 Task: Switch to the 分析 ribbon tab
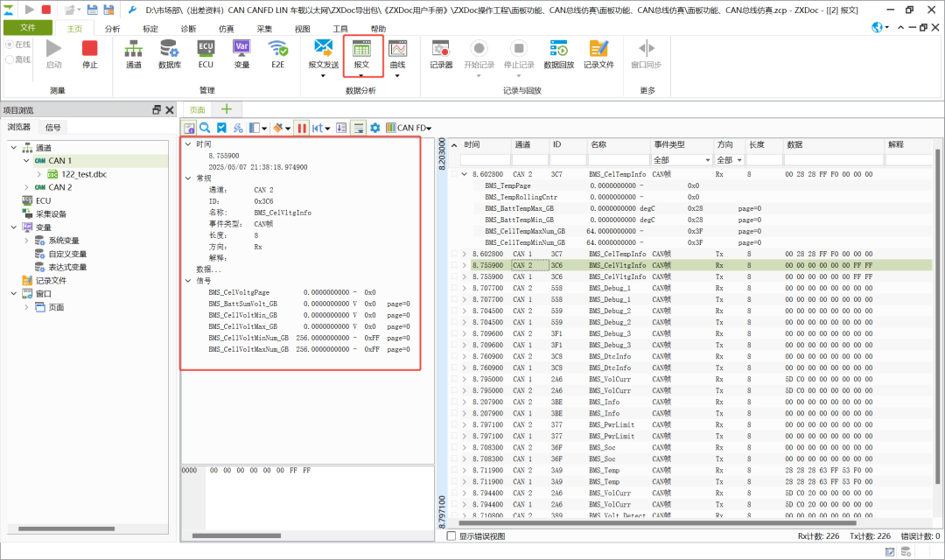pyautogui.click(x=113, y=29)
